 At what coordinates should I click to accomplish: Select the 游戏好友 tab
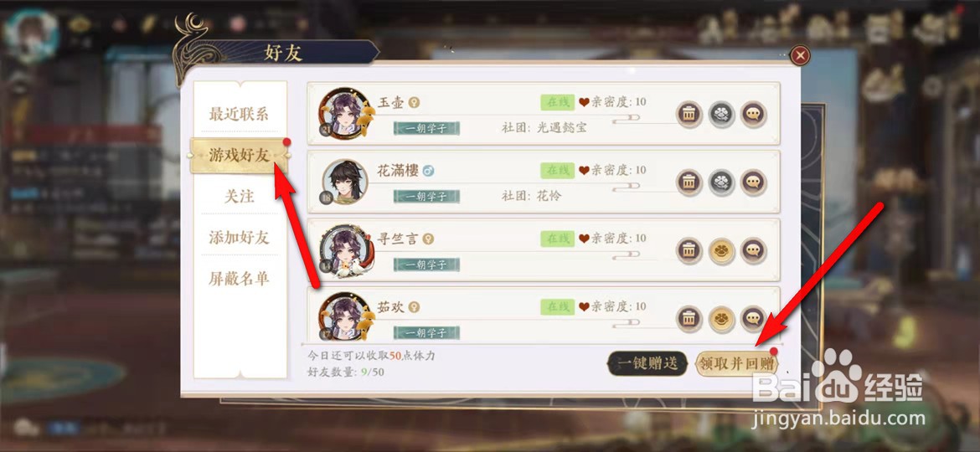click(238, 156)
